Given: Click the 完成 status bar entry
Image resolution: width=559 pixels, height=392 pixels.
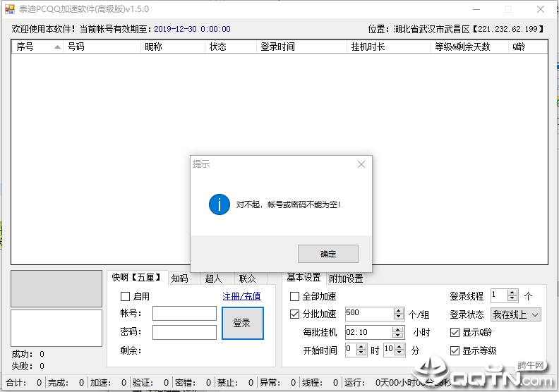Looking at the screenshot, I should tap(66, 383).
